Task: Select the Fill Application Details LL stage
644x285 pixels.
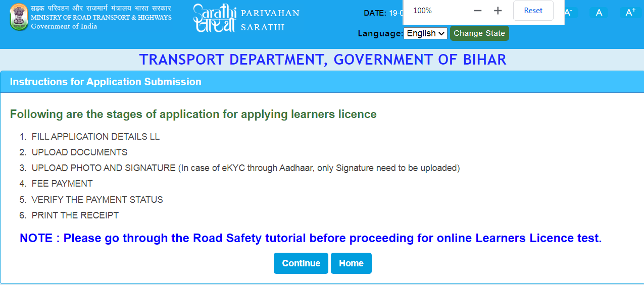Action: [x=95, y=137]
